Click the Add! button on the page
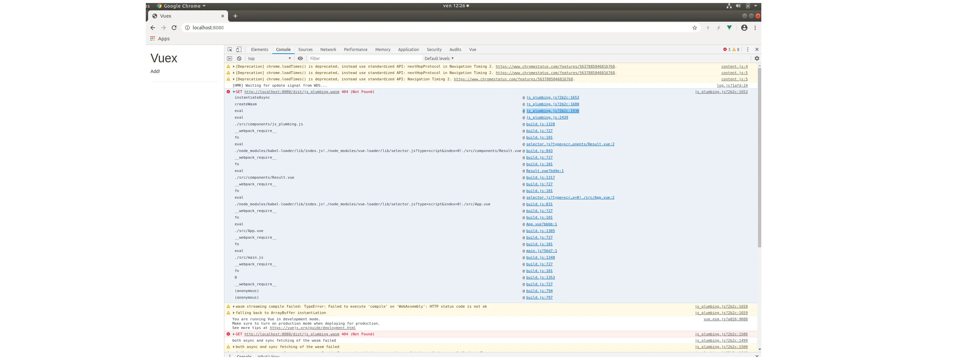 pos(155,72)
